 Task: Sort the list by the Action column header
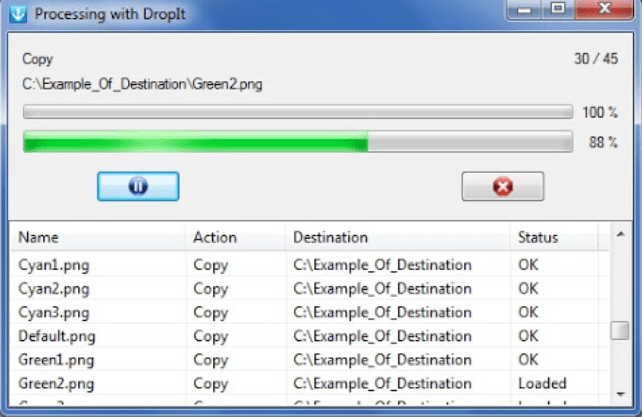coord(235,238)
